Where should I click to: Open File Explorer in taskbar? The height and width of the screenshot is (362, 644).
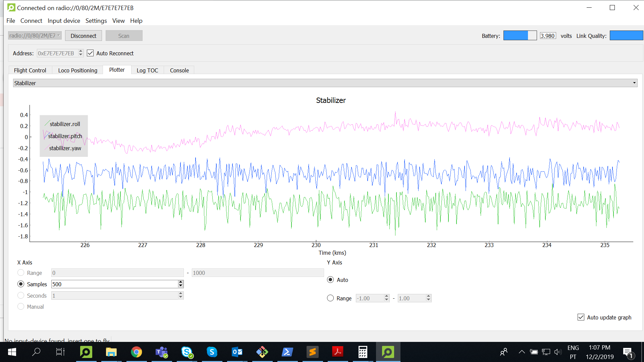[111, 352]
